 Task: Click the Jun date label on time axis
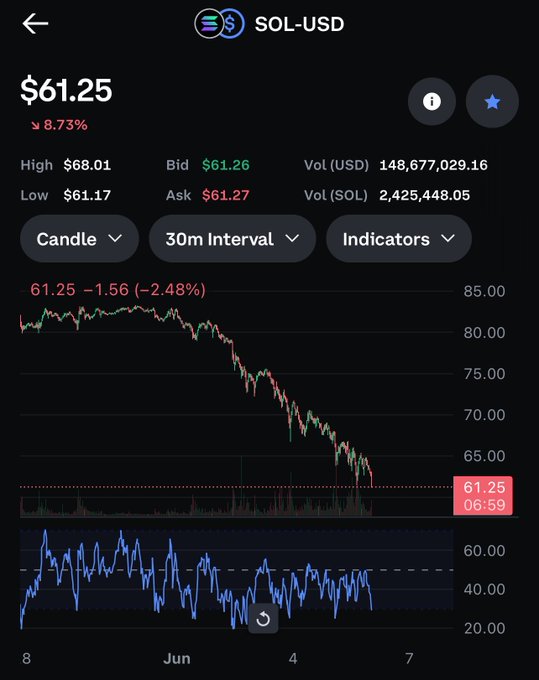pyautogui.click(x=177, y=659)
